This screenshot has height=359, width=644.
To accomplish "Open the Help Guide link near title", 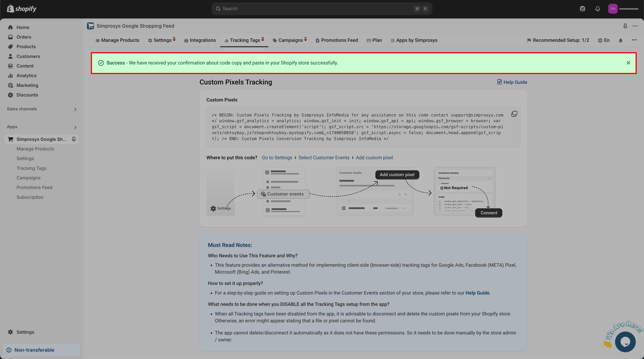I will 512,82.
